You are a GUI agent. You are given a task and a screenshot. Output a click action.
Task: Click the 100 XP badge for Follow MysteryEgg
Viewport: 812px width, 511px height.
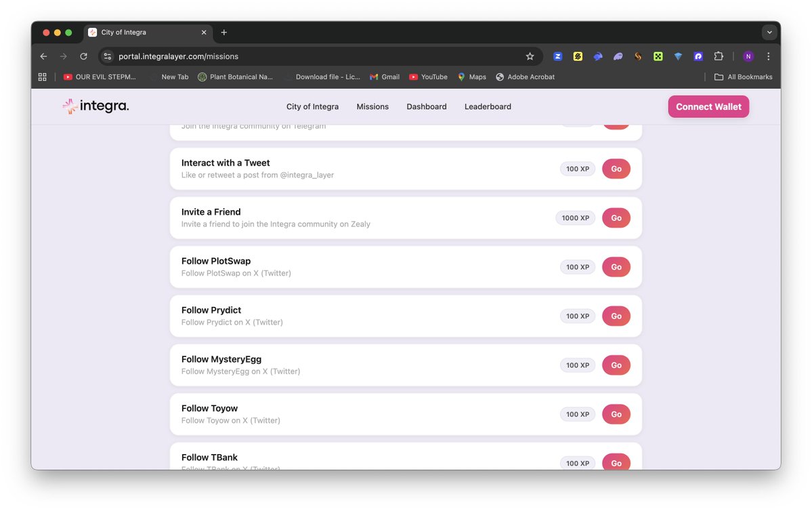(x=578, y=365)
